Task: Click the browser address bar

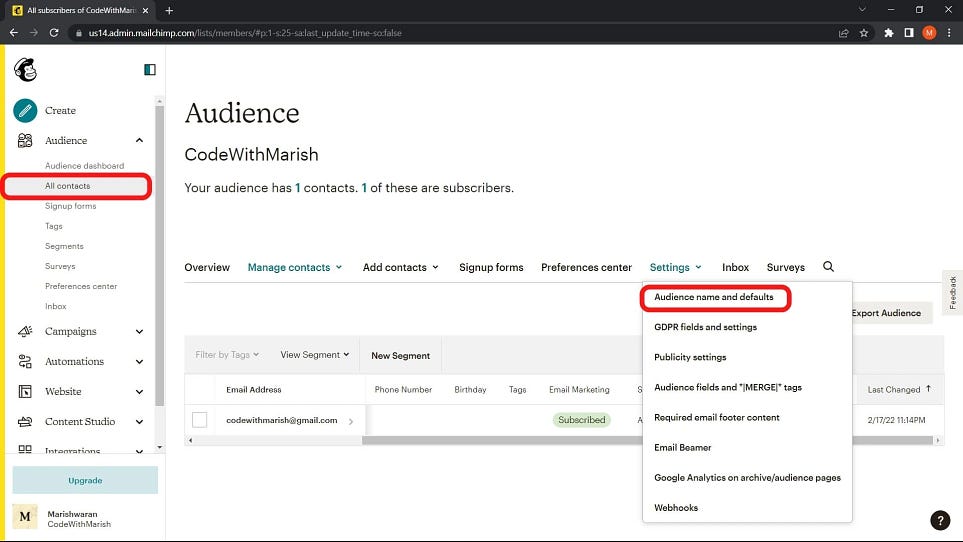Action: (x=454, y=33)
